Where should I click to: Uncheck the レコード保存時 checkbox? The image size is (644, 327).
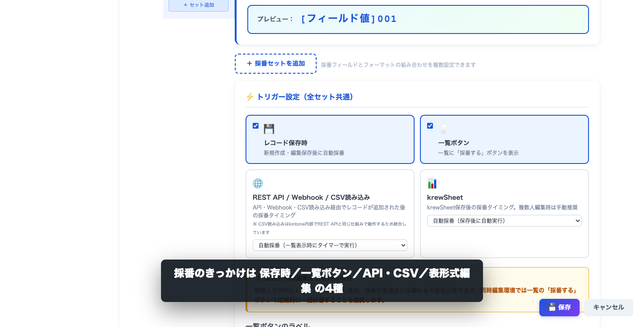(x=256, y=126)
